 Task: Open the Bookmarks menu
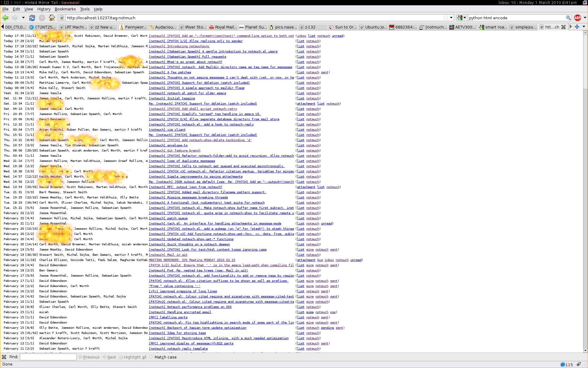tap(65, 9)
